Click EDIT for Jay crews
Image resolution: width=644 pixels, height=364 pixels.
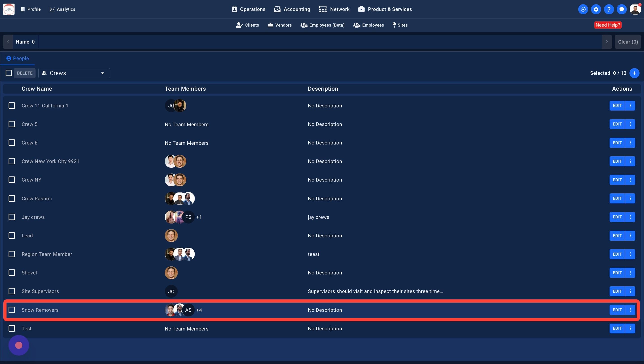pyautogui.click(x=617, y=217)
